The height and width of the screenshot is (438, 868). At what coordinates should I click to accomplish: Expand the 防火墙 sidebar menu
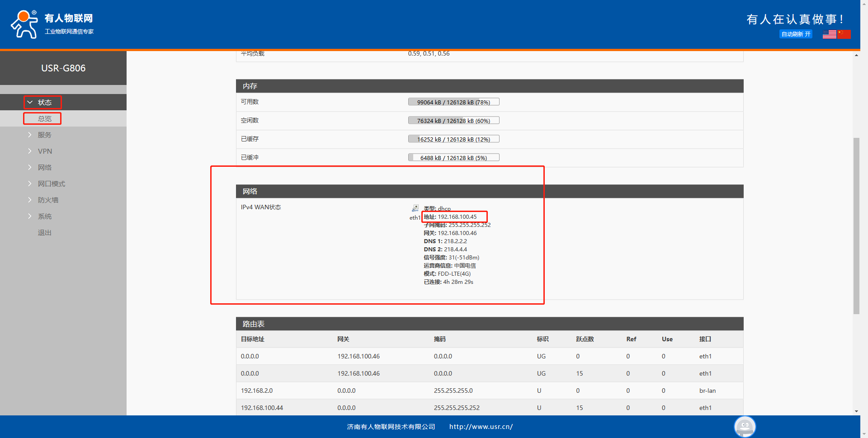(48, 200)
